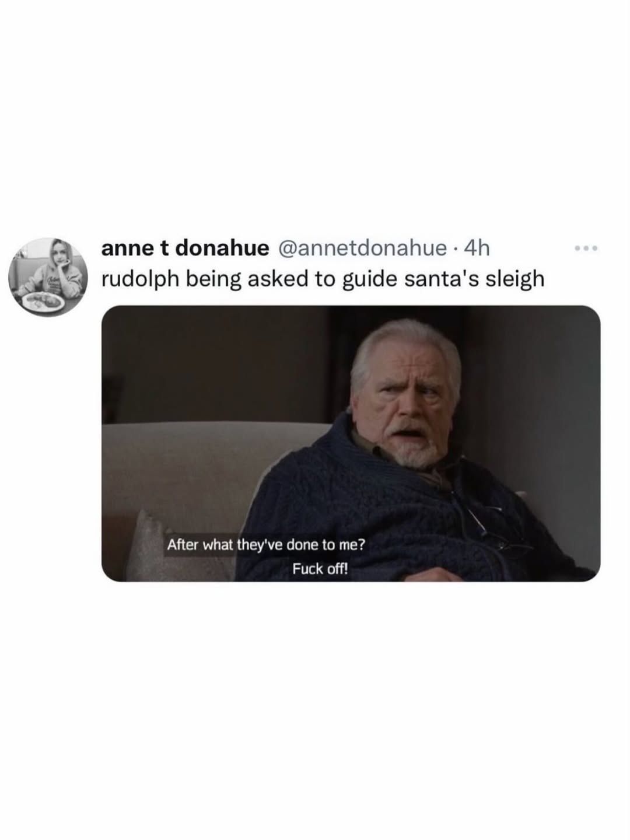The image size is (630, 840).
Task: Click the word 'rudolph' in the tweet
Action: pos(139,279)
